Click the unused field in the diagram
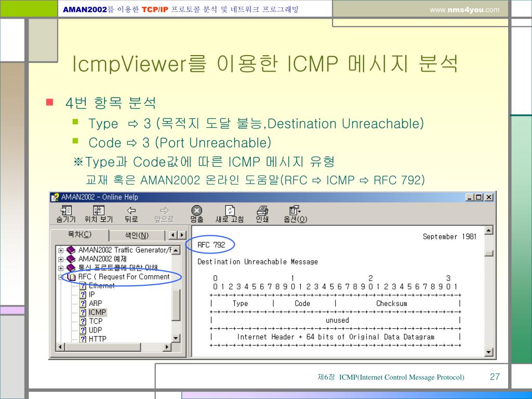532x399 pixels. pyautogui.click(x=337, y=320)
